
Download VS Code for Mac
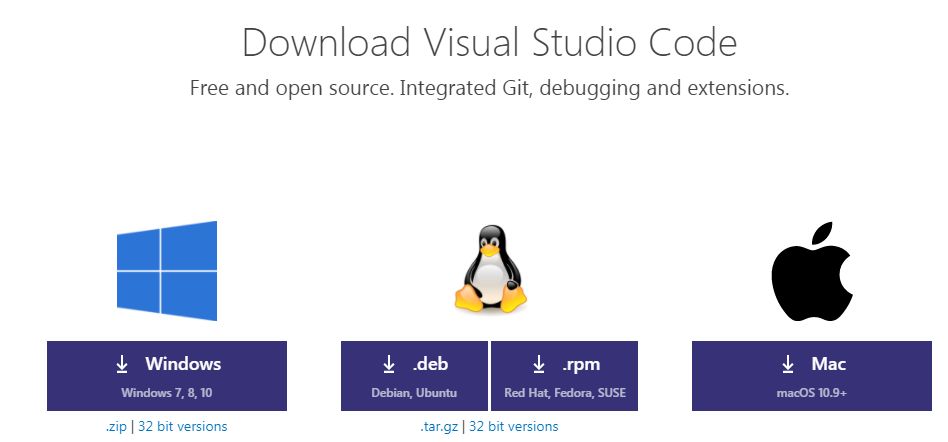pos(812,375)
